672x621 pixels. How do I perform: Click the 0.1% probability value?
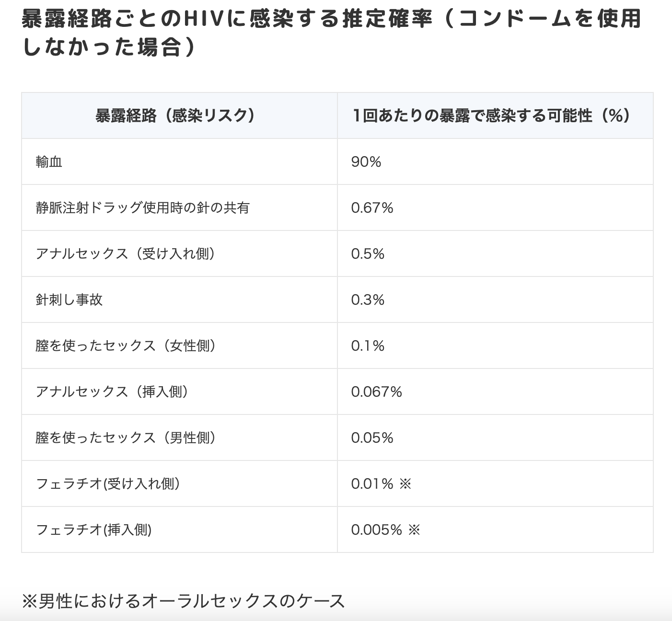(368, 346)
